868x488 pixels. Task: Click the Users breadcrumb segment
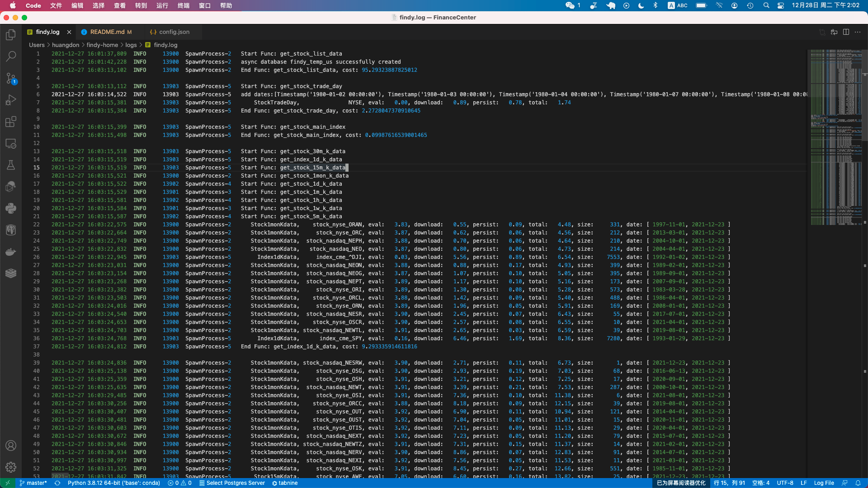(37, 45)
